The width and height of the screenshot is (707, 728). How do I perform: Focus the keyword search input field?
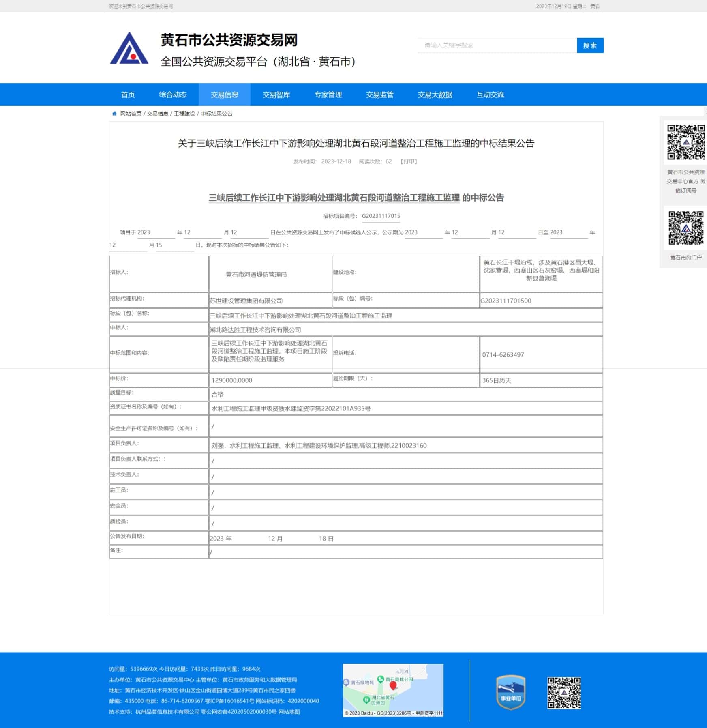click(x=497, y=45)
